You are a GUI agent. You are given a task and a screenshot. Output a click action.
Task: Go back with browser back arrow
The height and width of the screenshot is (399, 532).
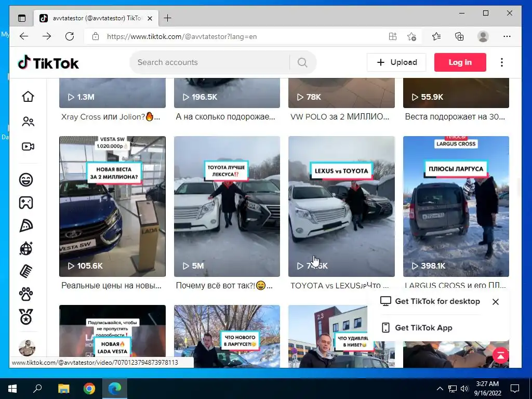(24, 36)
